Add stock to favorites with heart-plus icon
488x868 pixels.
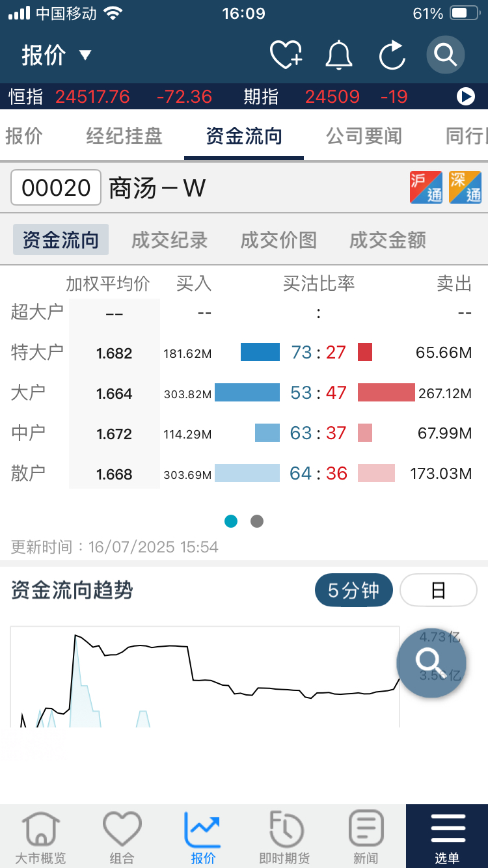(286, 55)
